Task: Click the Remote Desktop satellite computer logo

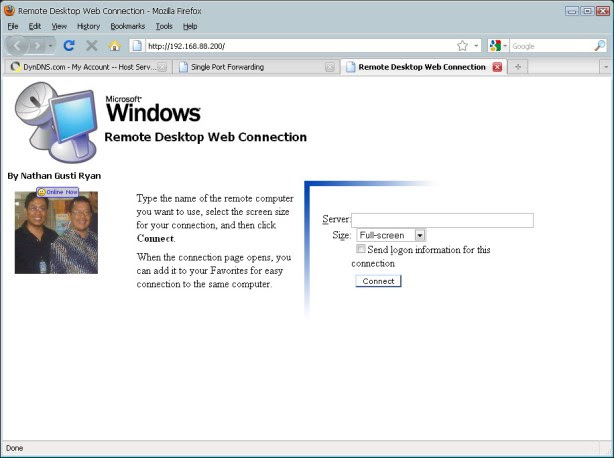Action: tap(55, 122)
